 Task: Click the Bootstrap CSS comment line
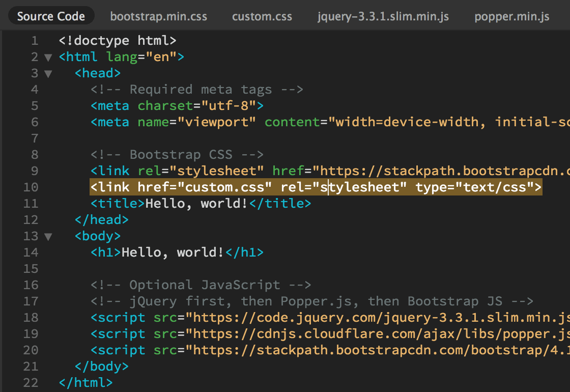click(177, 155)
